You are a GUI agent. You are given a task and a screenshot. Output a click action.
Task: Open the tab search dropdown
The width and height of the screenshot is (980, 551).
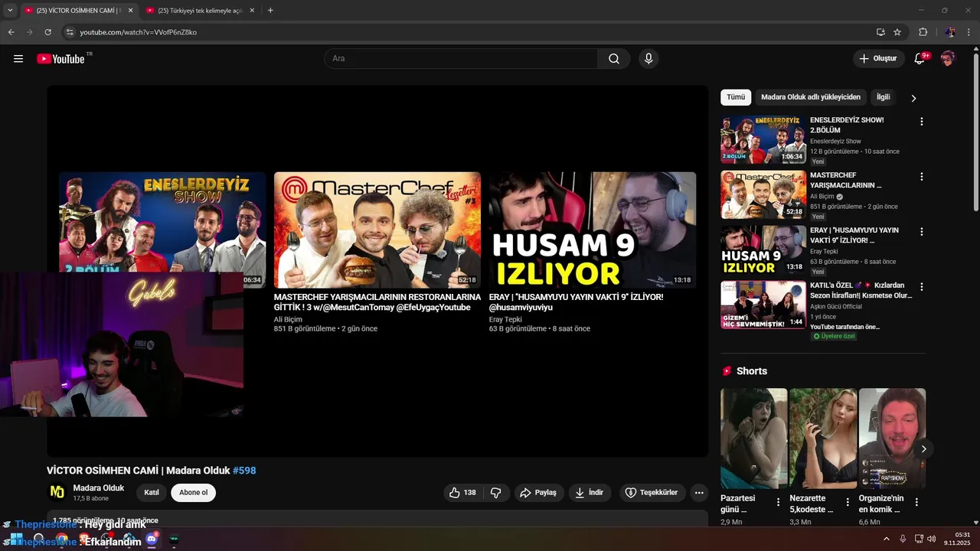coord(10,10)
